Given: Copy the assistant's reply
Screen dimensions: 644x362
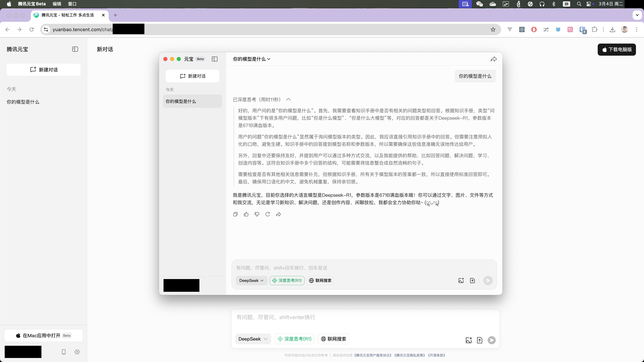Looking at the screenshot, I should point(235,214).
